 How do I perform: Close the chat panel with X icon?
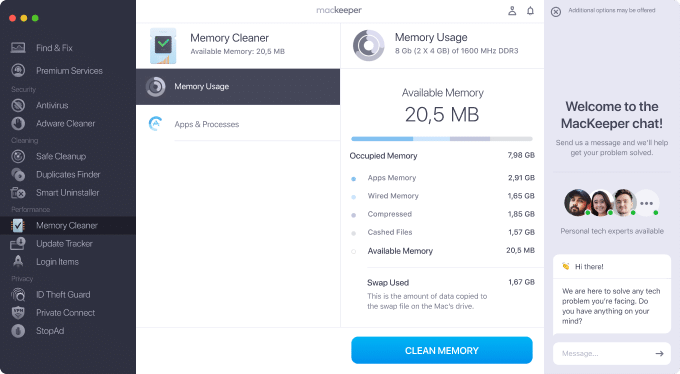click(556, 12)
